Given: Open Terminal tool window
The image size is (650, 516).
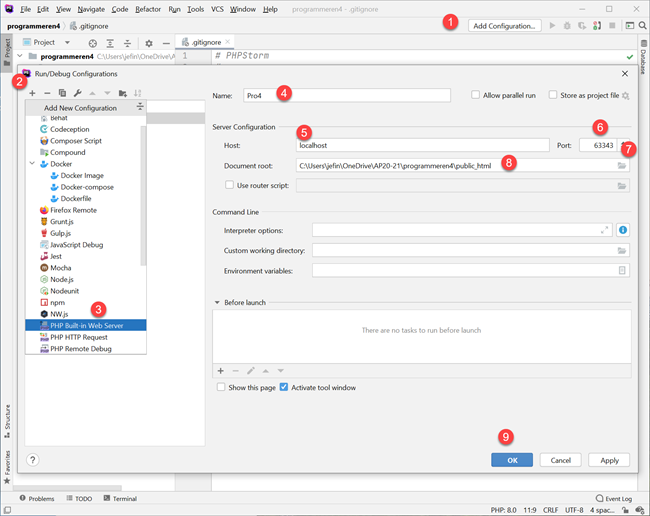Looking at the screenshot, I should [x=120, y=498].
